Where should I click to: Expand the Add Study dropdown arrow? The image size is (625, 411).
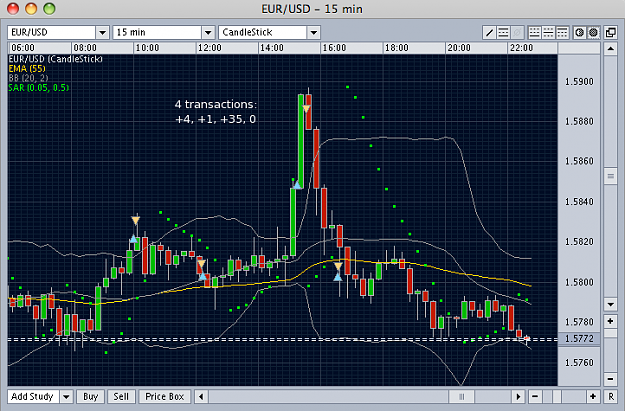[x=66, y=397]
